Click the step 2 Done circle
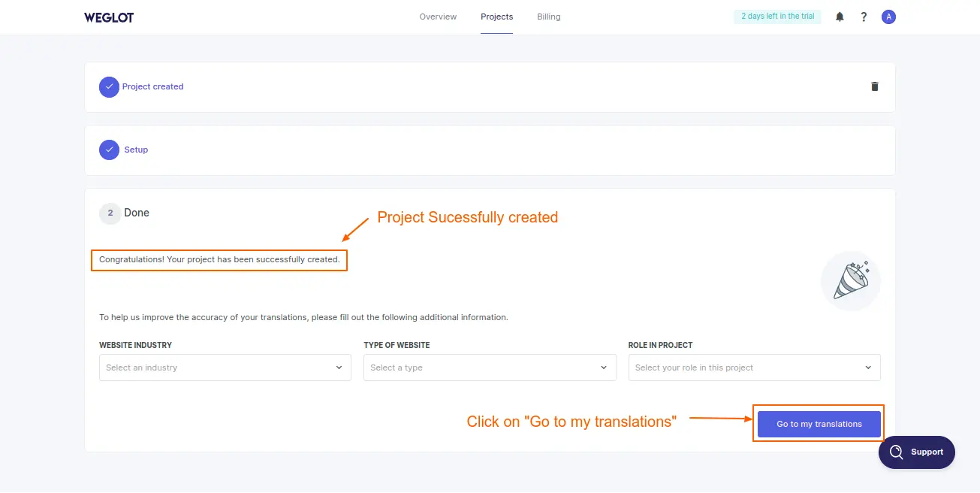Viewport: 980px width, 493px height. tap(110, 213)
